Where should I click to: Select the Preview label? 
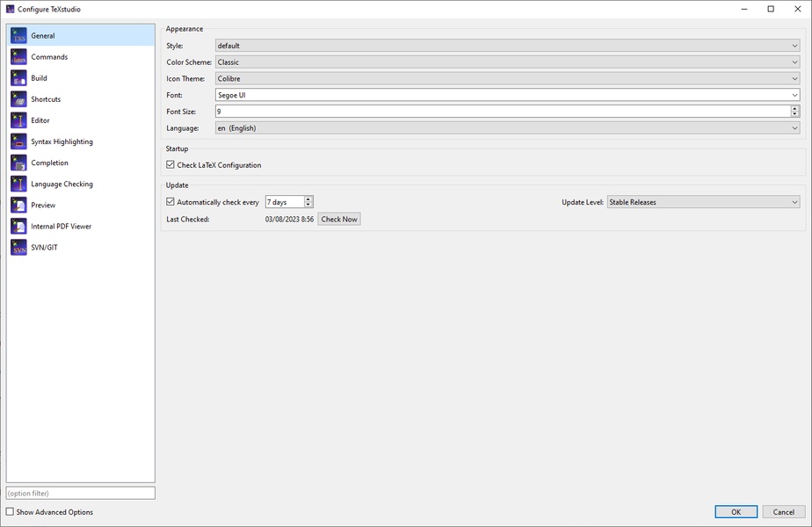click(x=43, y=206)
